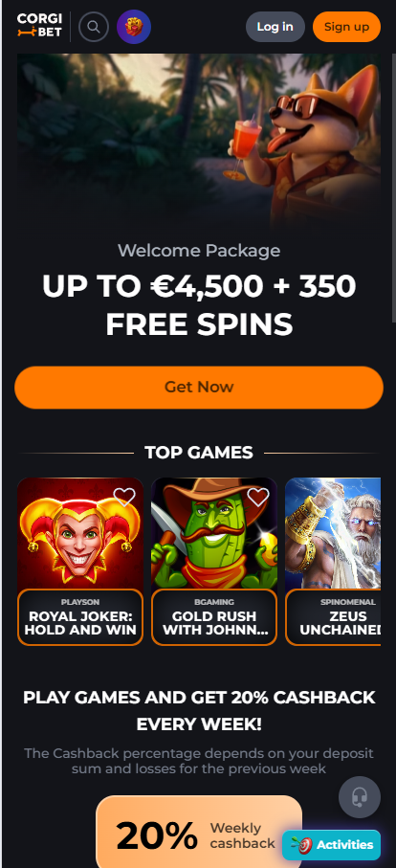Favorite Gold Rush with heart icon
This screenshot has width=396, height=868.
pyautogui.click(x=257, y=497)
